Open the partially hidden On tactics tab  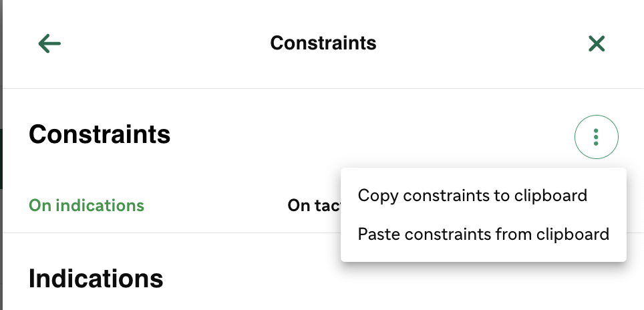coord(314,205)
